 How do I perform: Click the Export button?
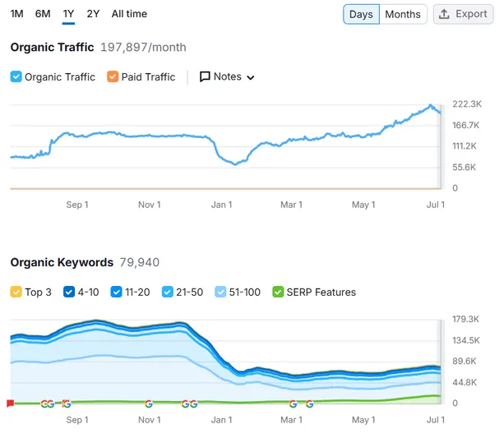(463, 14)
